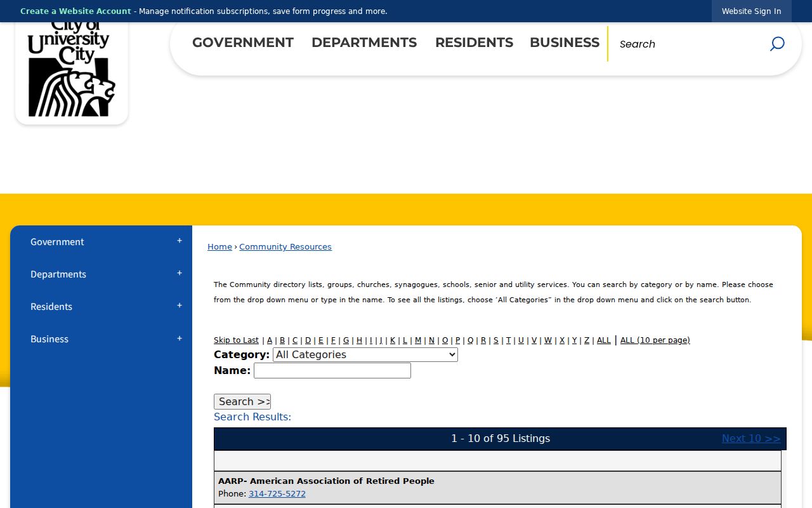This screenshot has height=508, width=812.
Task: Open the Business top menu
Action: (565, 43)
